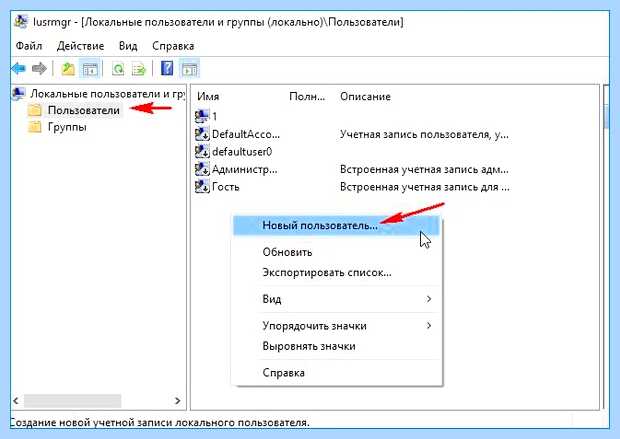620x439 pixels.
Task: Toggle the Show/Hide Console Tree icon
Action: click(x=90, y=69)
